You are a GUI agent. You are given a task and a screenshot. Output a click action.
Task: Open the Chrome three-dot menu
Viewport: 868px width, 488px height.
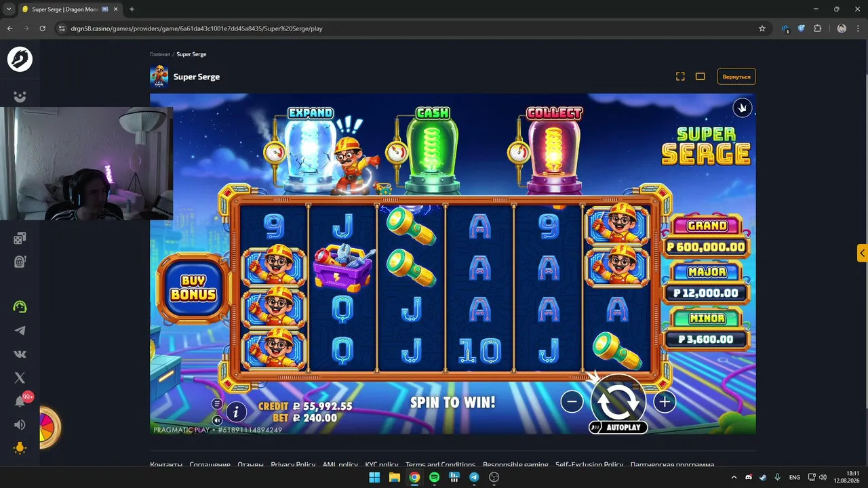[x=858, y=28]
